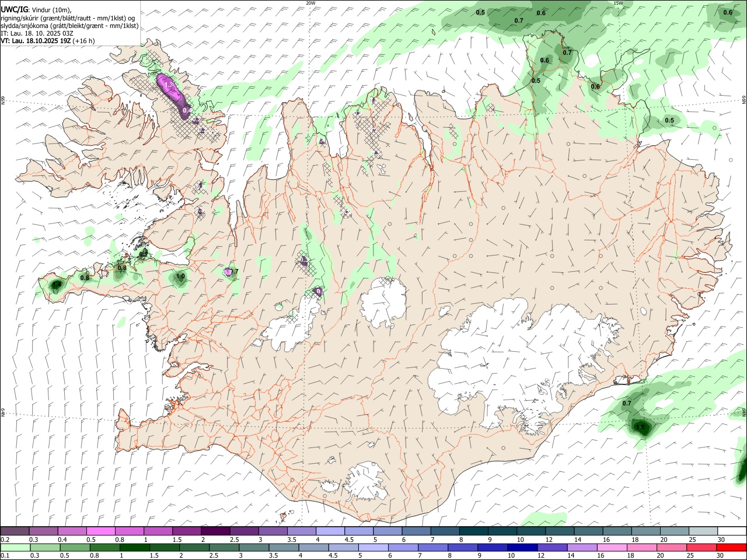Click the white Mýrdalsjökull glacier near south coast
This screenshot has height=560, width=747.
(x=365, y=482)
